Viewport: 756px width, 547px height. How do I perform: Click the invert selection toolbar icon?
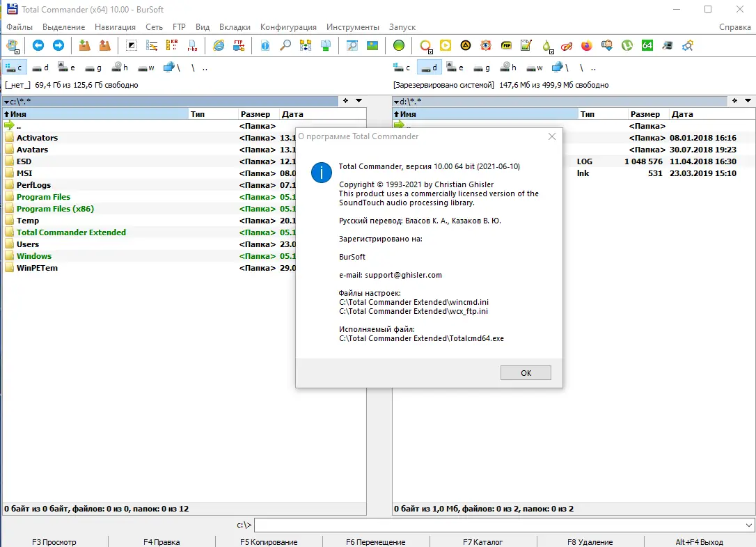pos(131,45)
